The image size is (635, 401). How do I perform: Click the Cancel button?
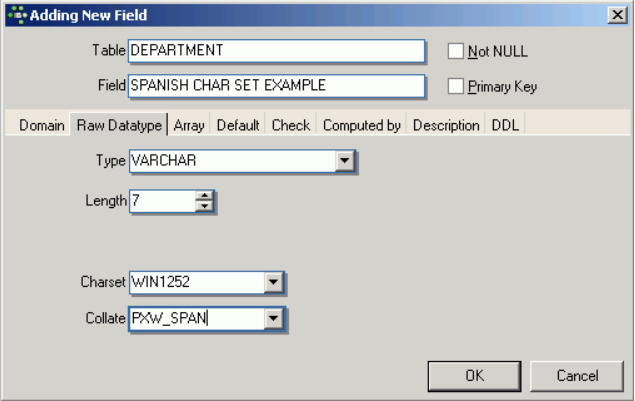click(577, 376)
